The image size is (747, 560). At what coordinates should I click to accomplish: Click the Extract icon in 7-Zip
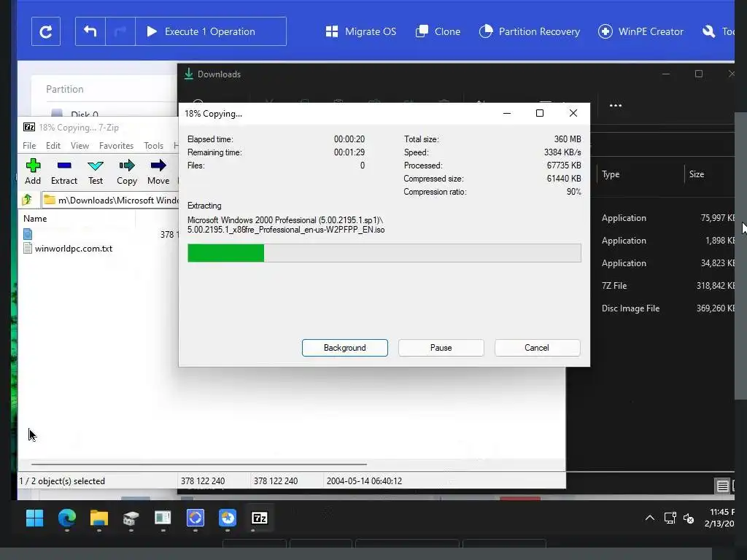click(x=64, y=172)
